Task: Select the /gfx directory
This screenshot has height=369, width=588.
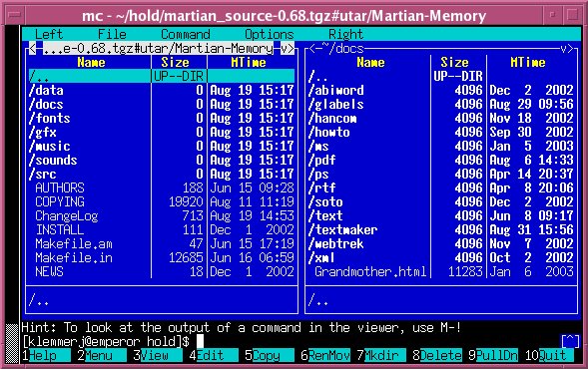Action: coord(162,132)
